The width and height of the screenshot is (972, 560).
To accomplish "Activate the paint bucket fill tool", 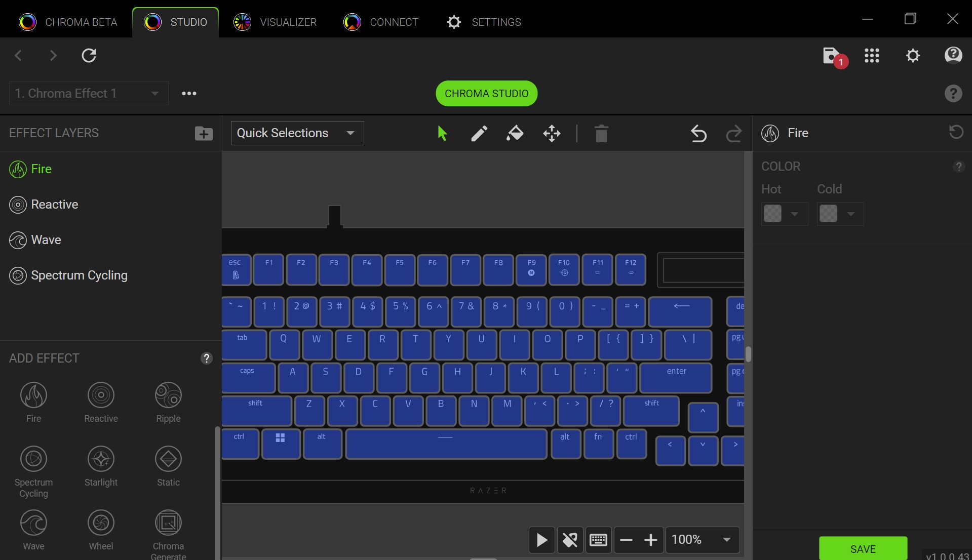I will [515, 134].
